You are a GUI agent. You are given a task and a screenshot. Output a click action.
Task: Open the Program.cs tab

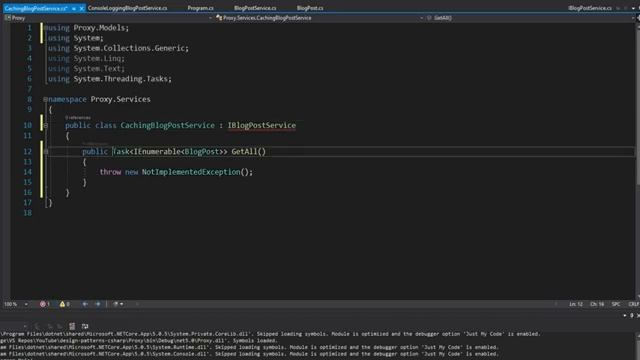(x=200, y=8)
